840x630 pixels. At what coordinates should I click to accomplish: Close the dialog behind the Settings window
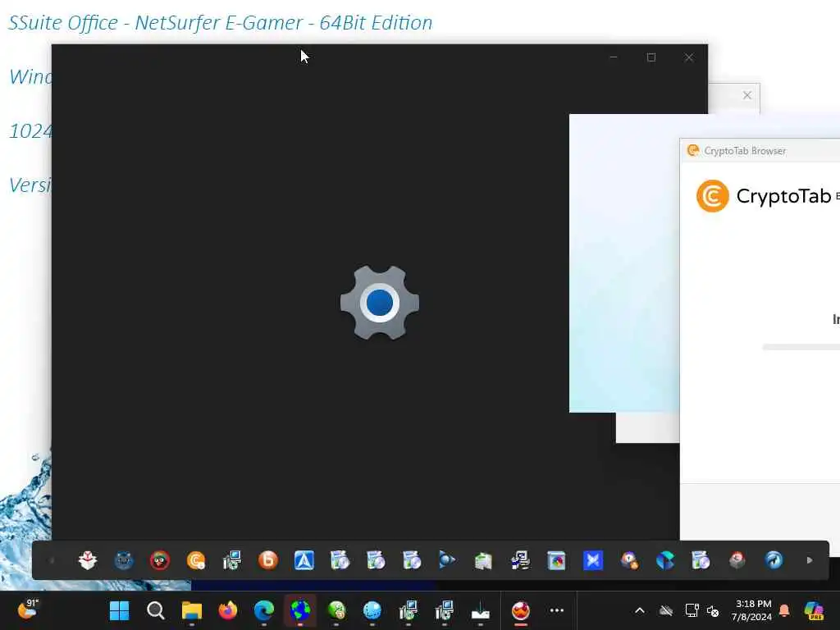click(x=747, y=95)
